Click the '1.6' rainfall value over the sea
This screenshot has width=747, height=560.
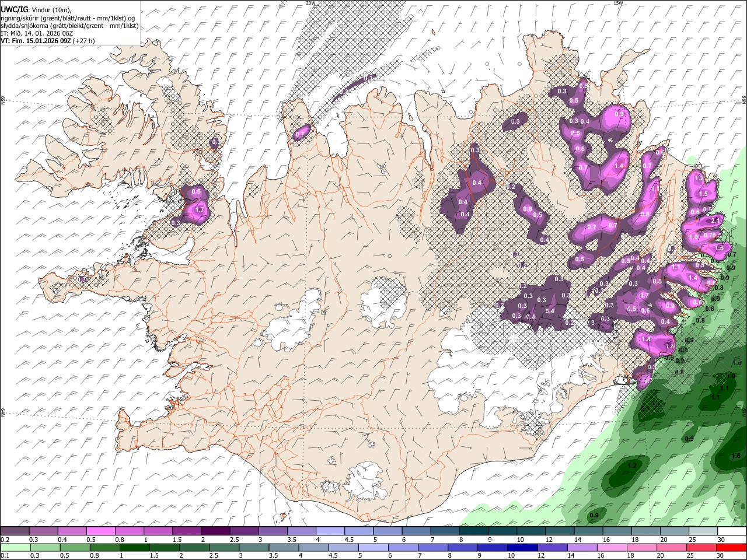736,456
